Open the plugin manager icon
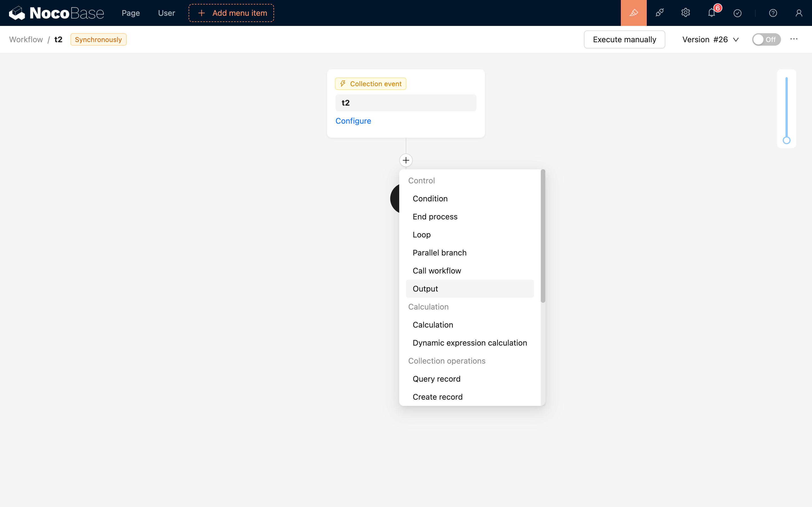This screenshot has height=507, width=812. point(659,13)
